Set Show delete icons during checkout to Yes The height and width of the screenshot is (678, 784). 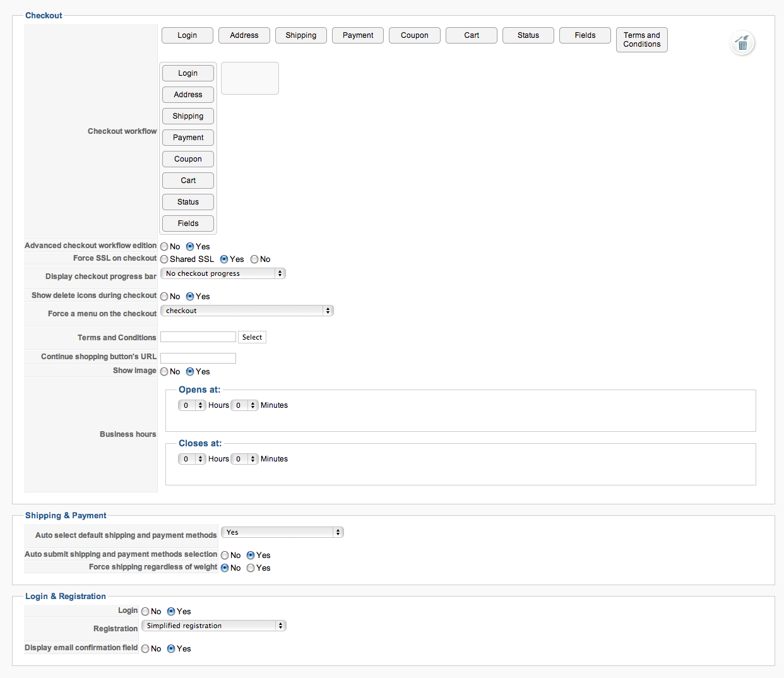tap(190, 297)
